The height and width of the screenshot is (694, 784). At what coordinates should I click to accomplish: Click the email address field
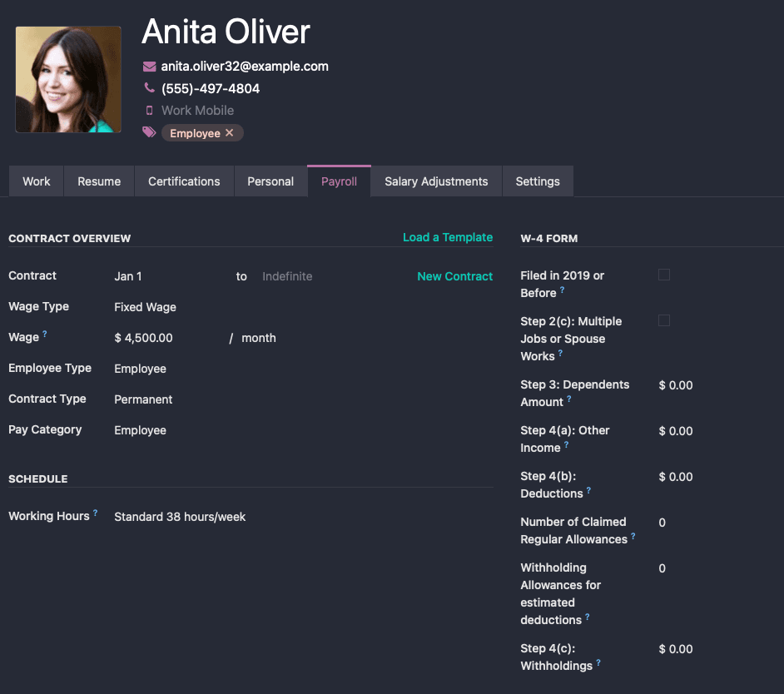(245, 67)
